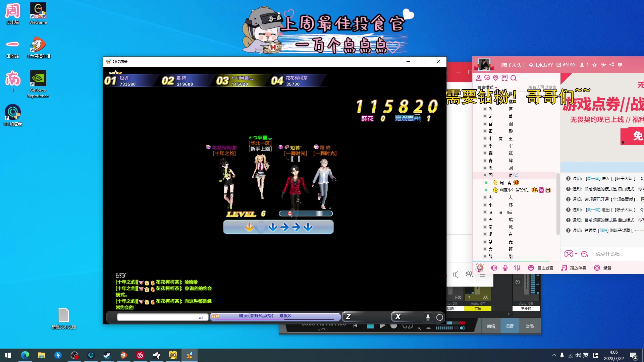
Task: Click the 自由发言 free speech button
Action: pyautogui.click(x=541, y=268)
